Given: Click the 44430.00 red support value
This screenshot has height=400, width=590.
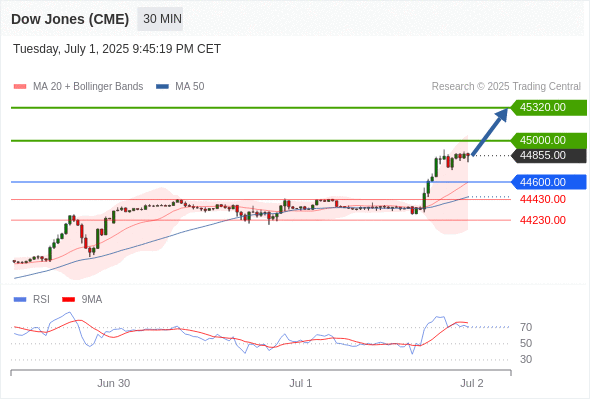Looking at the screenshot, I should coord(543,199).
